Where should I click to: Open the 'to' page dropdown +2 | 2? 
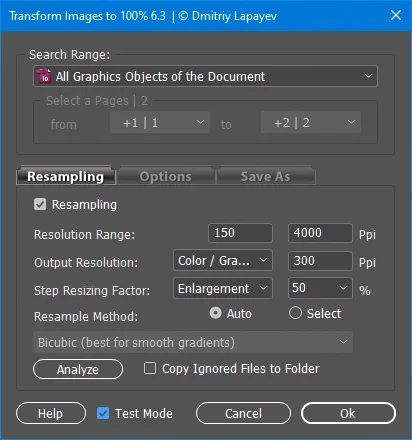(x=311, y=123)
